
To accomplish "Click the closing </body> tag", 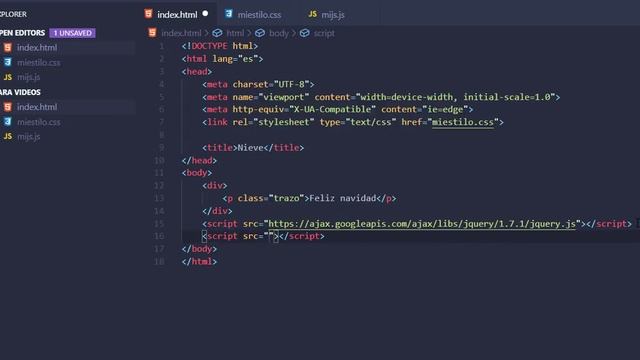I will [x=199, y=249].
